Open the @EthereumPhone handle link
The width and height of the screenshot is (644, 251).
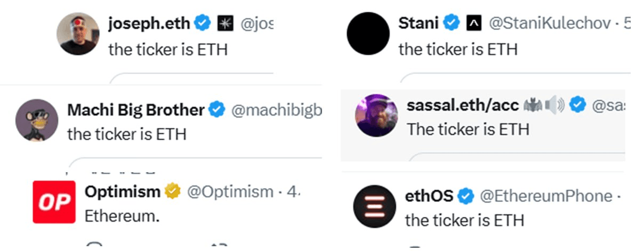tap(546, 196)
